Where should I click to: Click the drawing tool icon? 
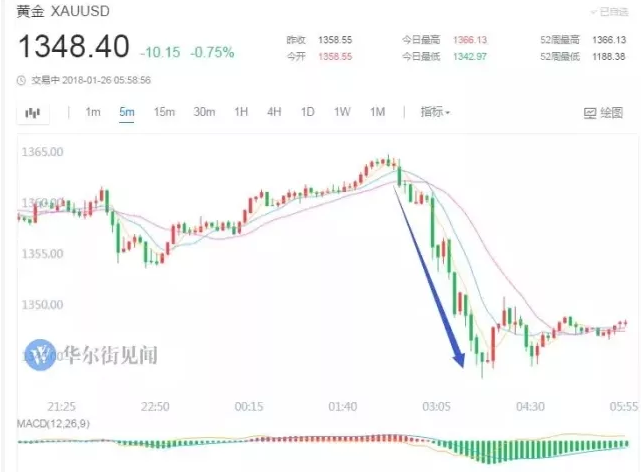click(589, 113)
